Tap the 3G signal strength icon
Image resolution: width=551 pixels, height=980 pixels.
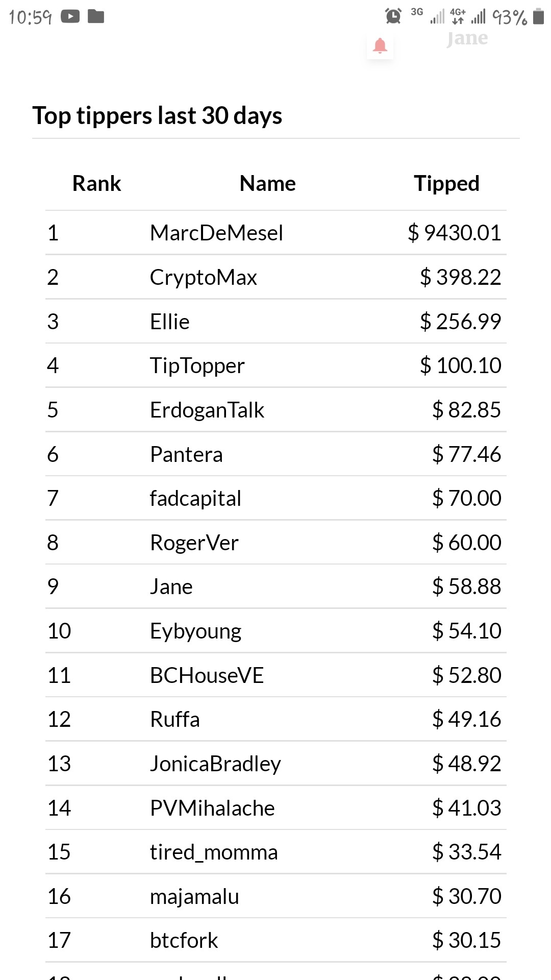(428, 16)
